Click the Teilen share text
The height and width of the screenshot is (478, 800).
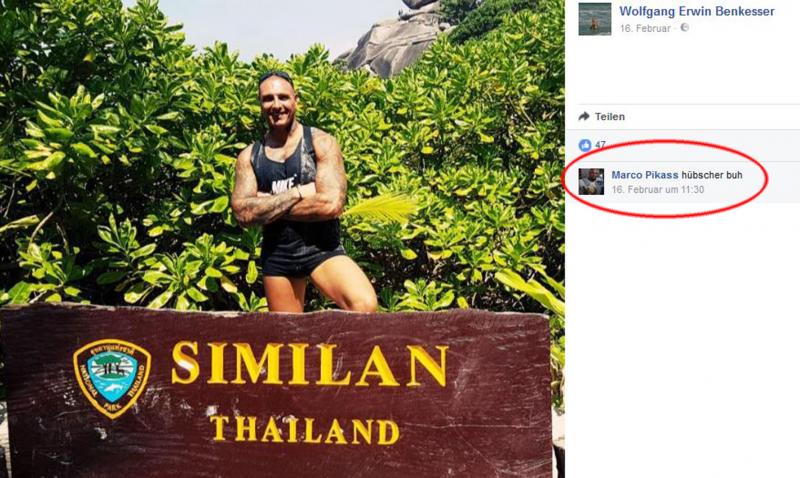(610, 116)
